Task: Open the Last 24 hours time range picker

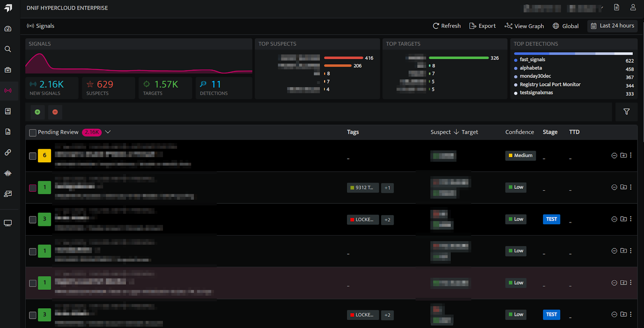Action: click(x=612, y=26)
